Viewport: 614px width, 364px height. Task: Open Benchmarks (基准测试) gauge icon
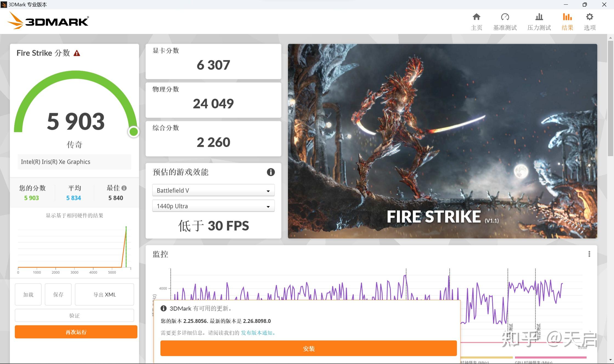click(505, 17)
